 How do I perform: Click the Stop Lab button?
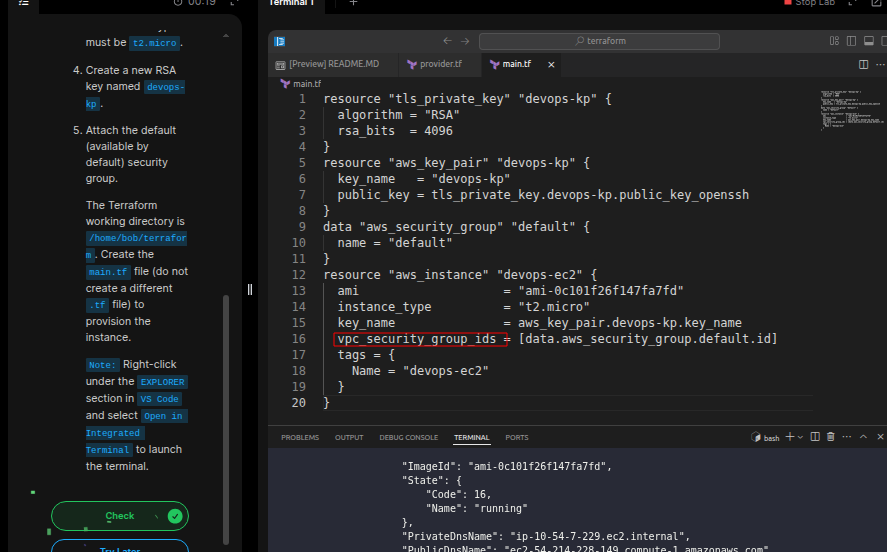(x=808, y=3)
